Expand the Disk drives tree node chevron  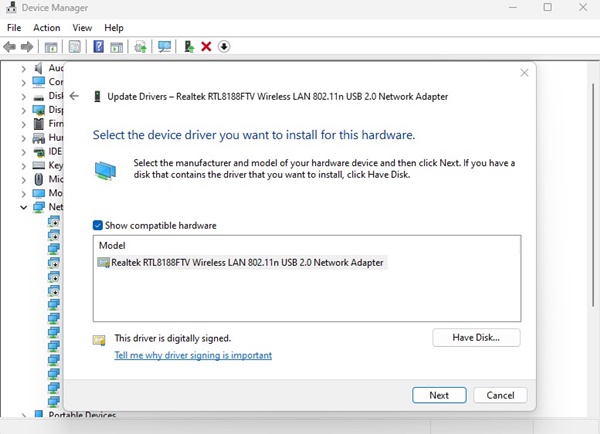point(23,97)
